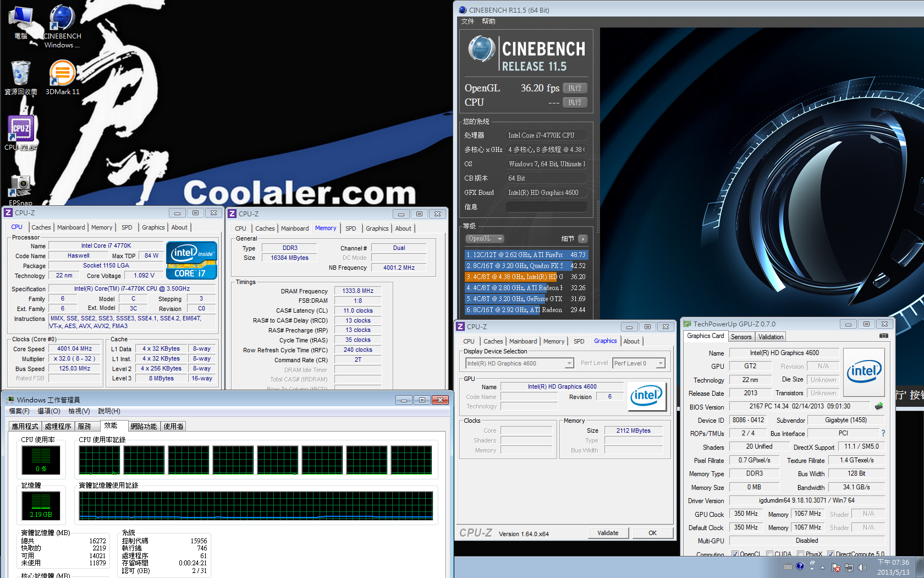Click the Task Manager title bar icon

pyautogui.click(x=10, y=400)
